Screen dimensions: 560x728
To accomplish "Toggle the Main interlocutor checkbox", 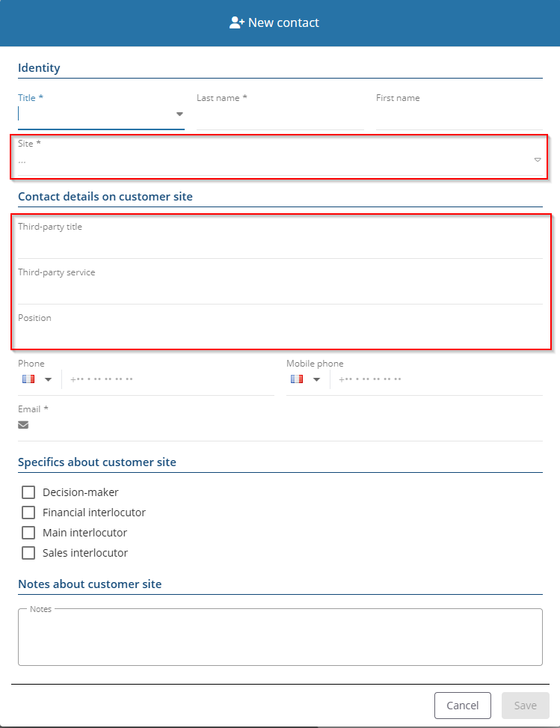I will (28, 533).
